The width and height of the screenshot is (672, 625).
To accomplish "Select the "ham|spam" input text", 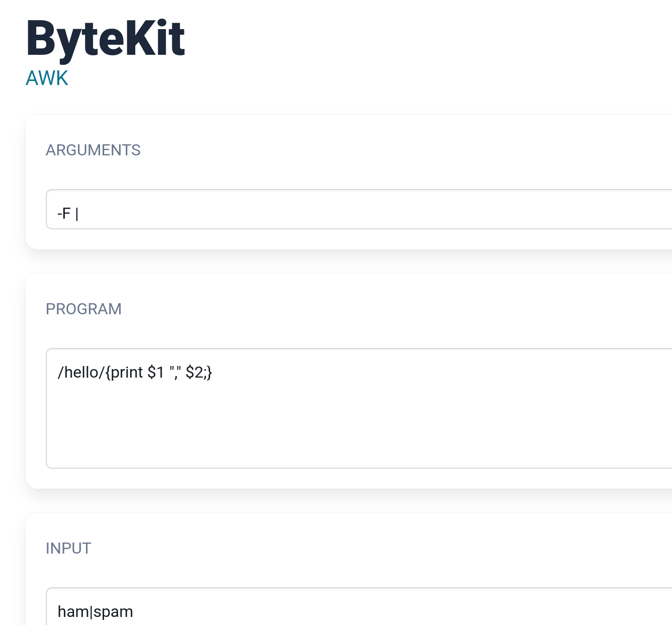I will [94, 611].
